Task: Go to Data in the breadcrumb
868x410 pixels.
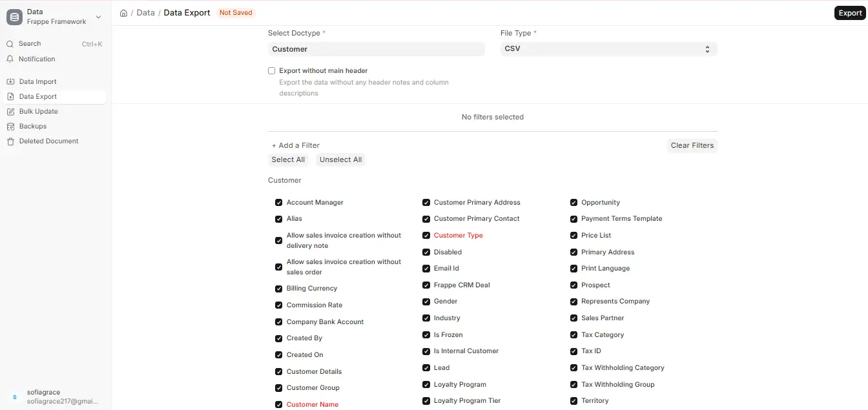Action: tap(145, 13)
